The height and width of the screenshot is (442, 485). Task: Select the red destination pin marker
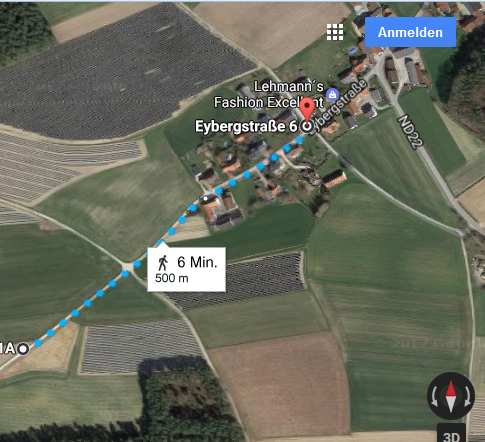pyautogui.click(x=307, y=109)
